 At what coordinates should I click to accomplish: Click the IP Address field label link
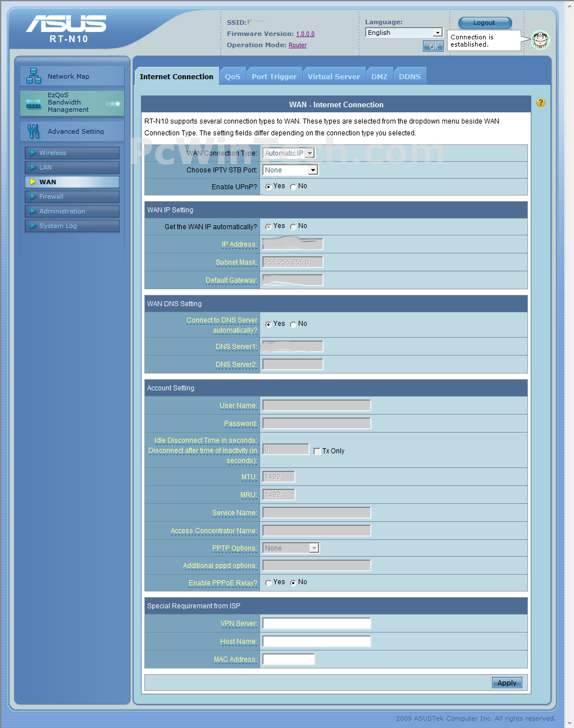tap(239, 244)
